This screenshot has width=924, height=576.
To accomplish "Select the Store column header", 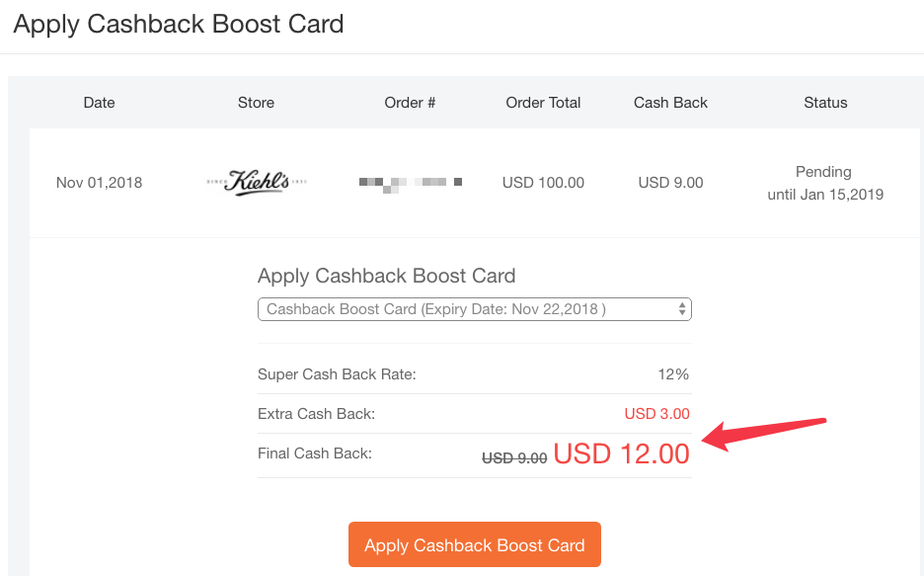I will tap(256, 103).
